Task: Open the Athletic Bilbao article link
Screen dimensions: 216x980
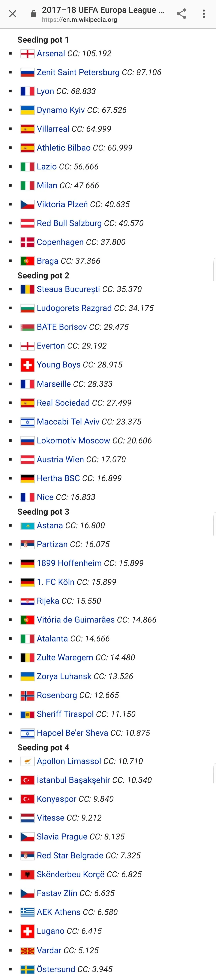Action: [63, 148]
